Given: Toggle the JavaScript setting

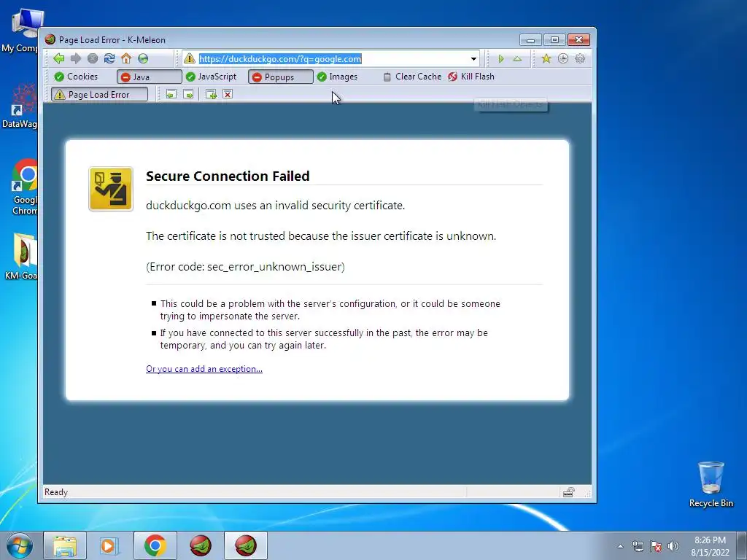Looking at the screenshot, I should pos(211,77).
